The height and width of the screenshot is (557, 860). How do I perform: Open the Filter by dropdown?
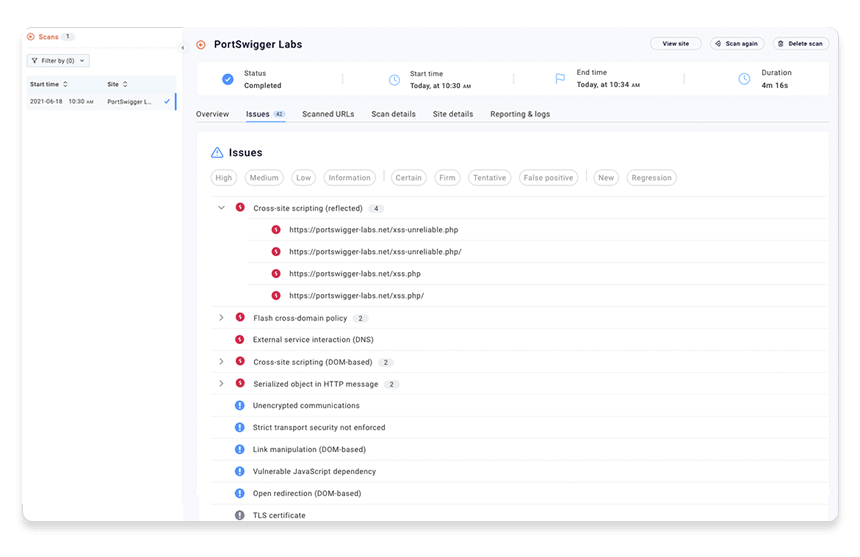(x=58, y=61)
